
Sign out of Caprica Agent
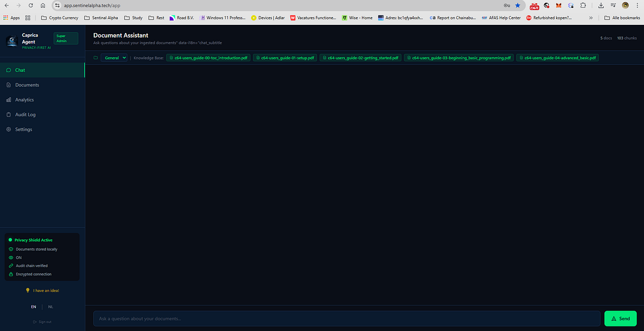click(x=42, y=322)
